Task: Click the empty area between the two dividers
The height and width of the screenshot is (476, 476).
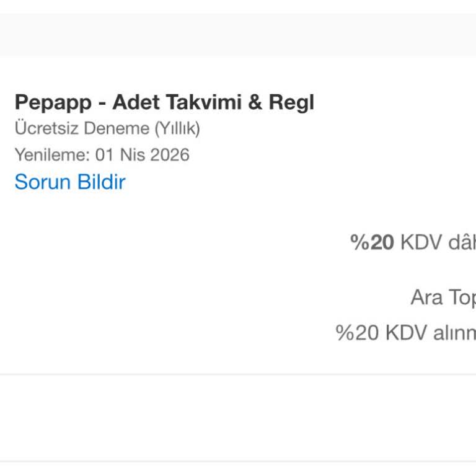Action: 238,418
